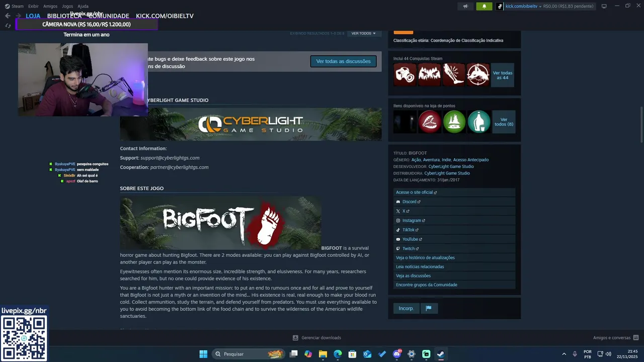Click the page vertical scrollbar thumb
The height and width of the screenshot is (362, 644).
point(641,125)
